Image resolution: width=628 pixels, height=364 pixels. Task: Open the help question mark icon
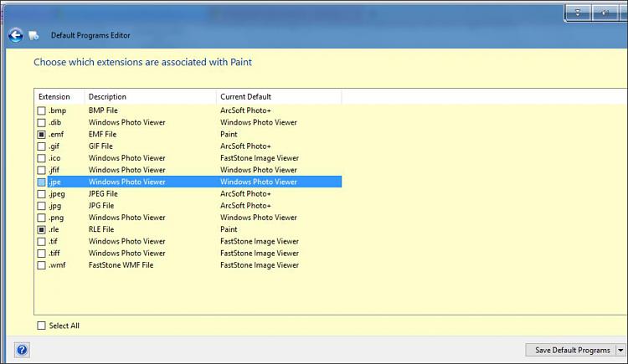tap(22, 350)
